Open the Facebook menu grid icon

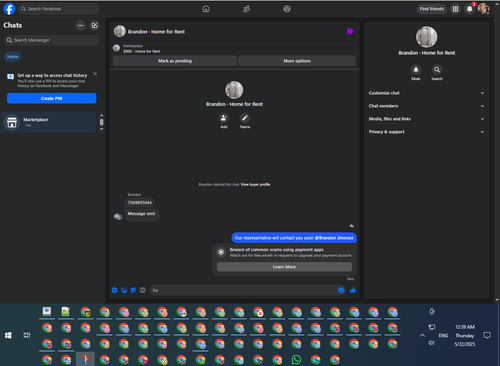(455, 9)
